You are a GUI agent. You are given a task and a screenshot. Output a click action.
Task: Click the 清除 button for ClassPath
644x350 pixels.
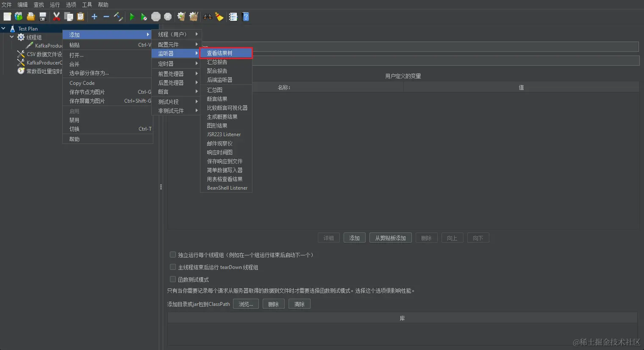coord(299,304)
